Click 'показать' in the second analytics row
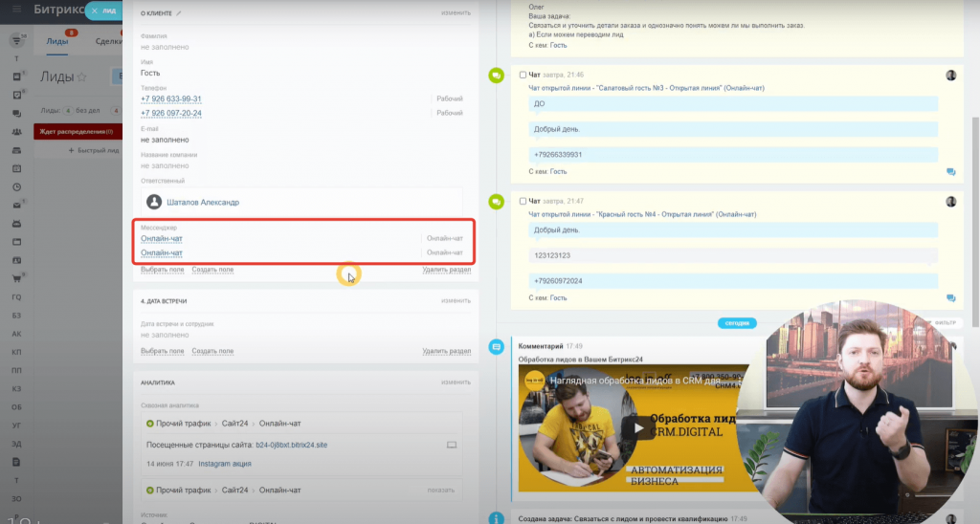This screenshot has width=980, height=524. tap(440, 491)
